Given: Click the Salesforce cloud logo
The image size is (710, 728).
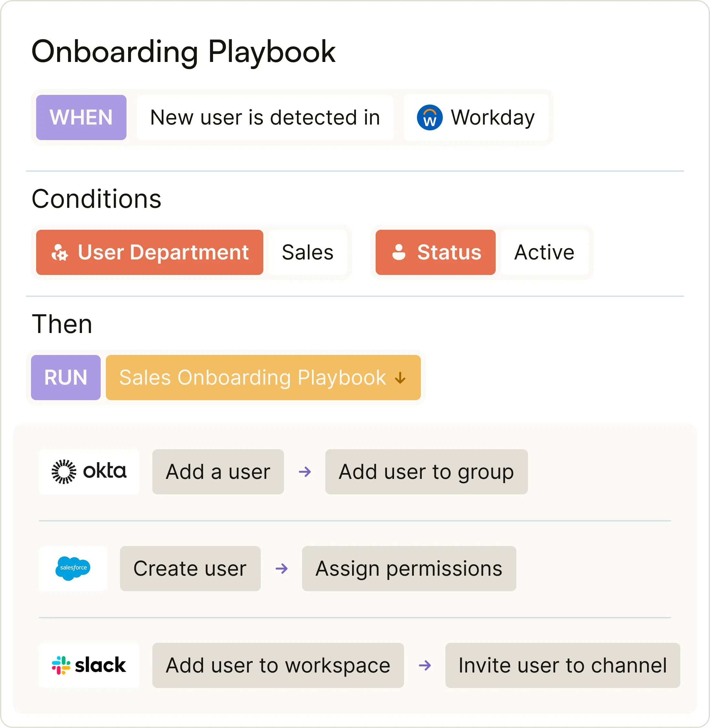Looking at the screenshot, I should (73, 568).
